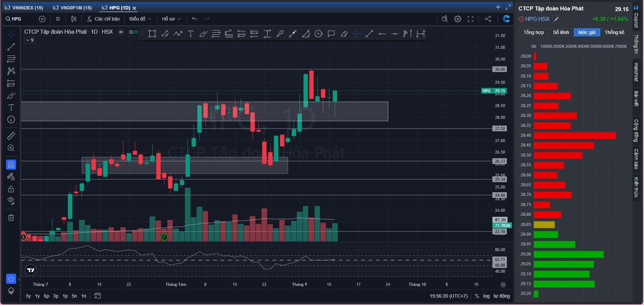Select the ruler measure tool

click(x=11, y=136)
